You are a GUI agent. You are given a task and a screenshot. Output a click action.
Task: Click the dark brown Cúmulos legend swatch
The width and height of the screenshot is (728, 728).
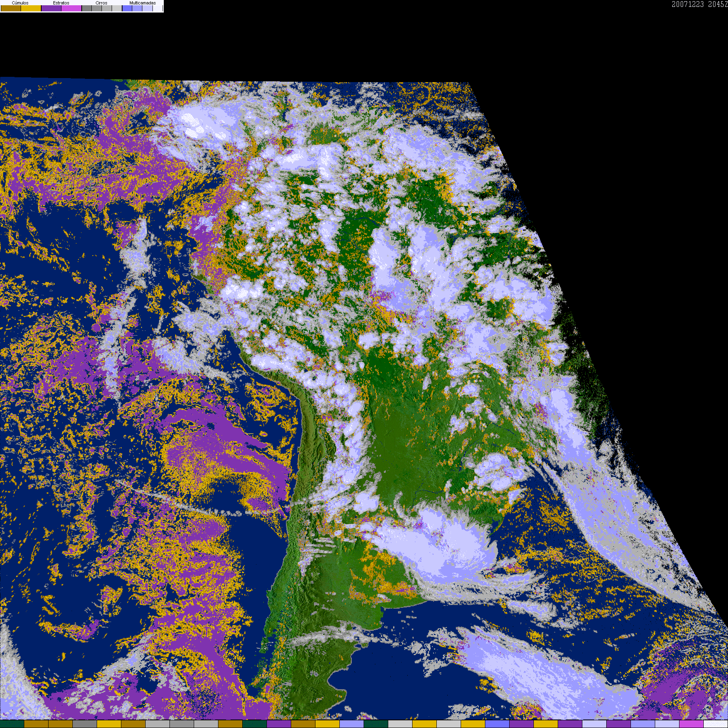click(11, 8)
